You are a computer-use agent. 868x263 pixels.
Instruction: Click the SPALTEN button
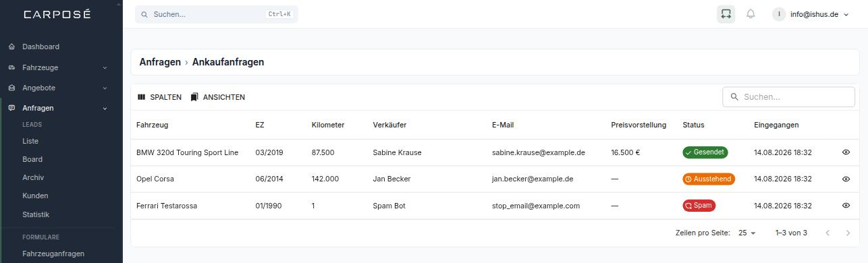click(159, 97)
